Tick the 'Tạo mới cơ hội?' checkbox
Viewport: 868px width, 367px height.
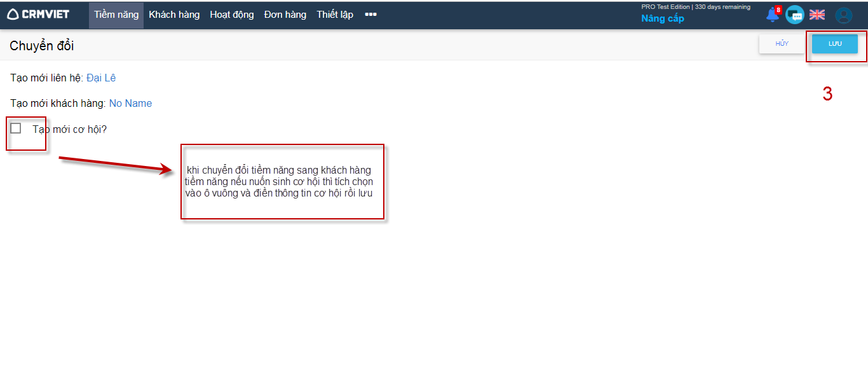click(x=16, y=128)
